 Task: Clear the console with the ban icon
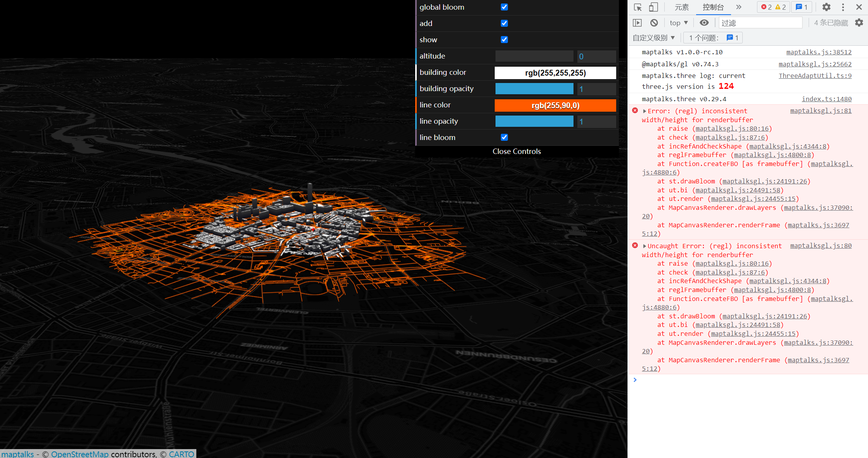(655, 22)
